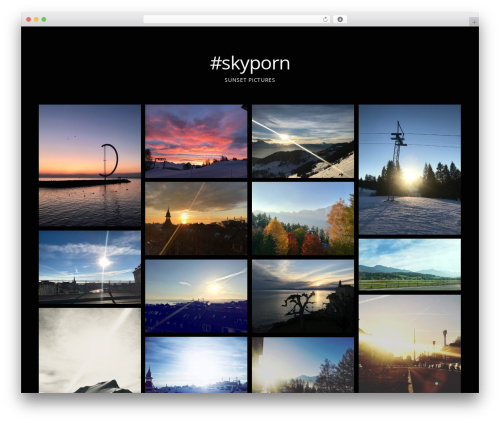The height and width of the screenshot is (423, 500).
Task: Focus the browser address bar field
Action: [x=237, y=19]
